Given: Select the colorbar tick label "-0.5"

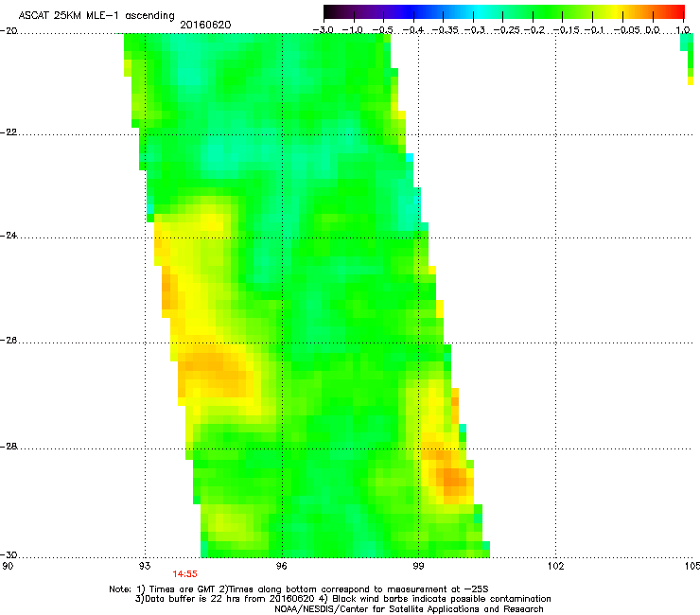Looking at the screenshot, I should tap(382, 30).
